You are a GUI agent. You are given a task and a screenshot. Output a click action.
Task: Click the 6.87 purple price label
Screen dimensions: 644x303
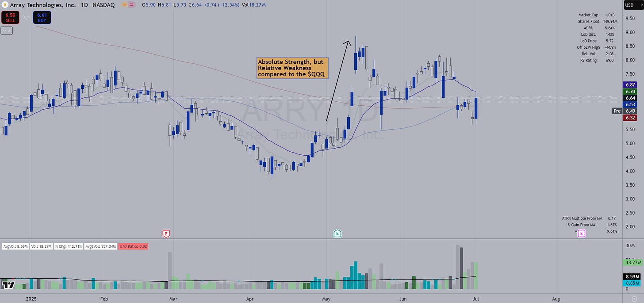[x=630, y=84]
